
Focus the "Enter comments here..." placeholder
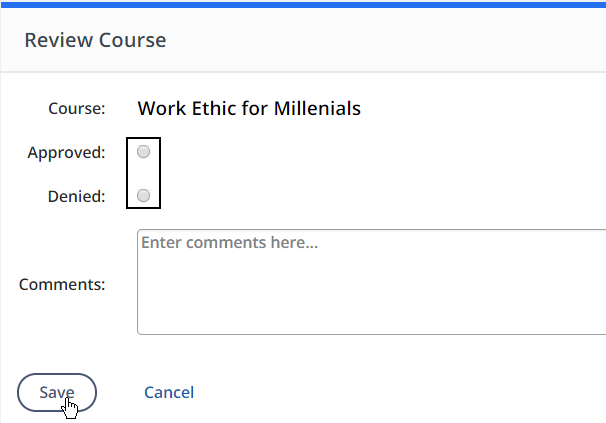click(x=229, y=243)
